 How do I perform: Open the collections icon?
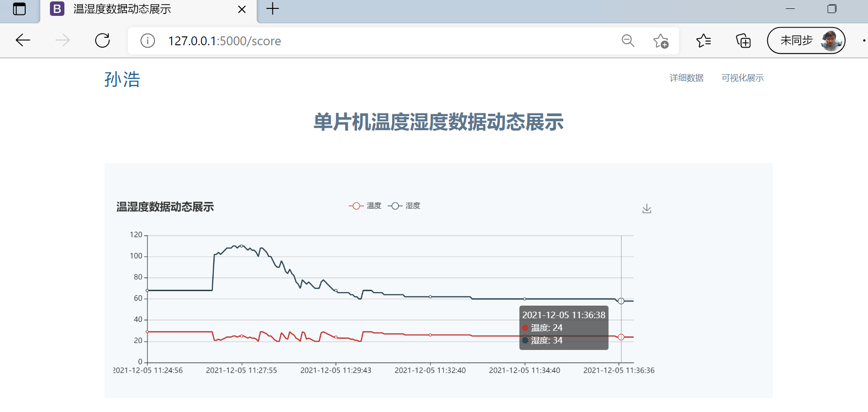743,41
